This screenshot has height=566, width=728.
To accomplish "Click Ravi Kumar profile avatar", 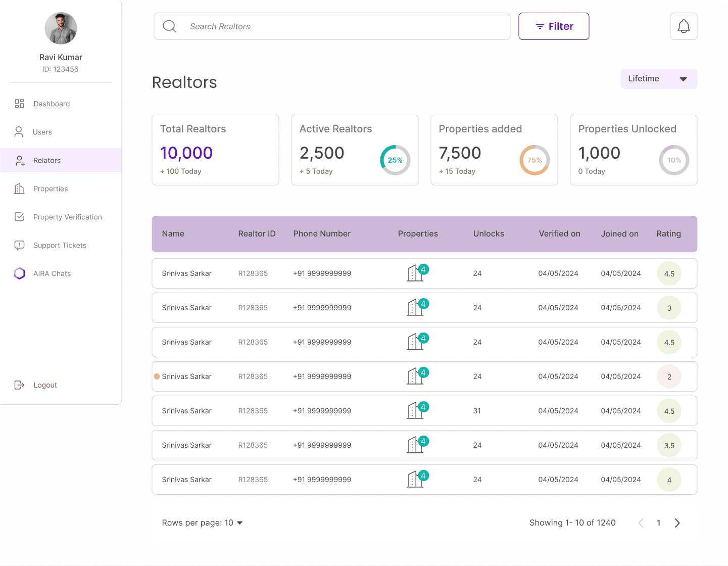I will (x=61, y=28).
